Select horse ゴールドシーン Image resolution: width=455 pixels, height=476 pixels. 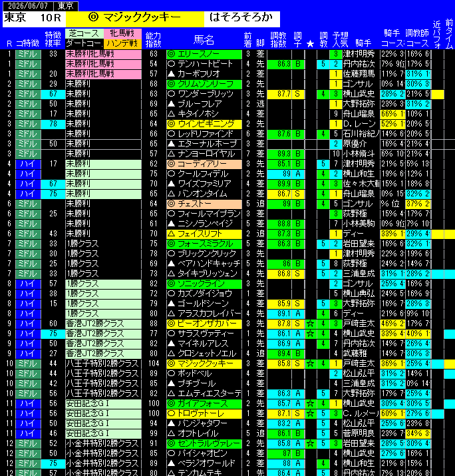point(204,304)
